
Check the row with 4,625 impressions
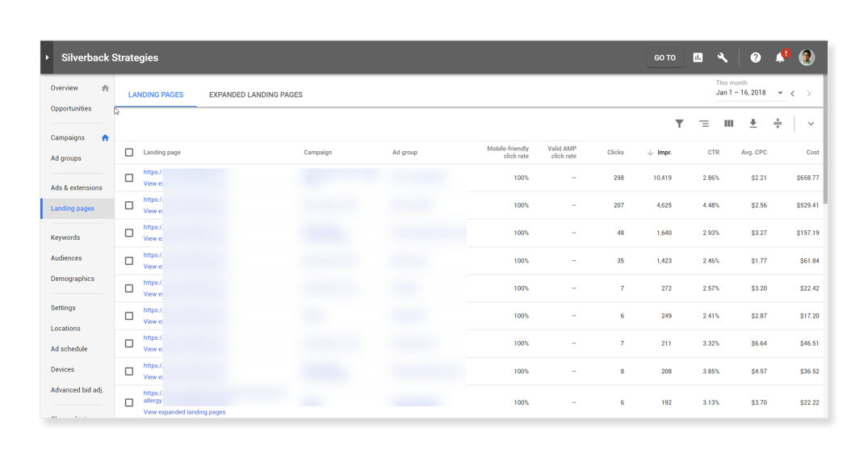coord(129,205)
